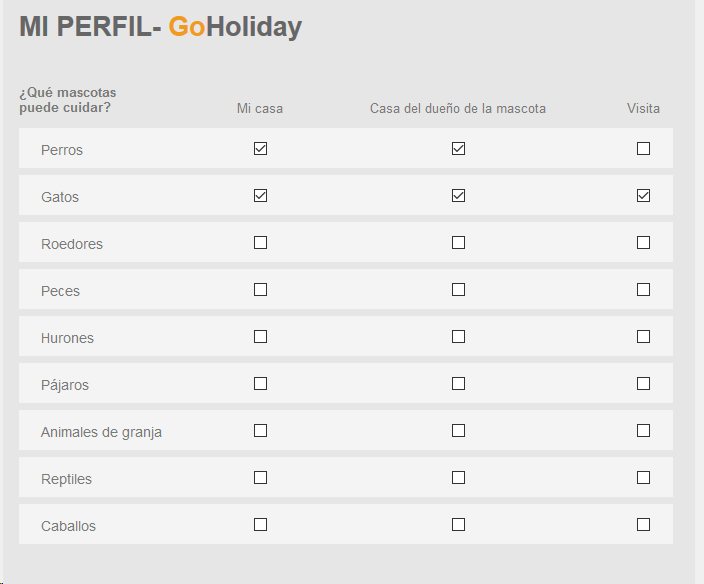The height and width of the screenshot is (584, 704).
Task: Enable Visita for Perros
Action: [644, 149]
